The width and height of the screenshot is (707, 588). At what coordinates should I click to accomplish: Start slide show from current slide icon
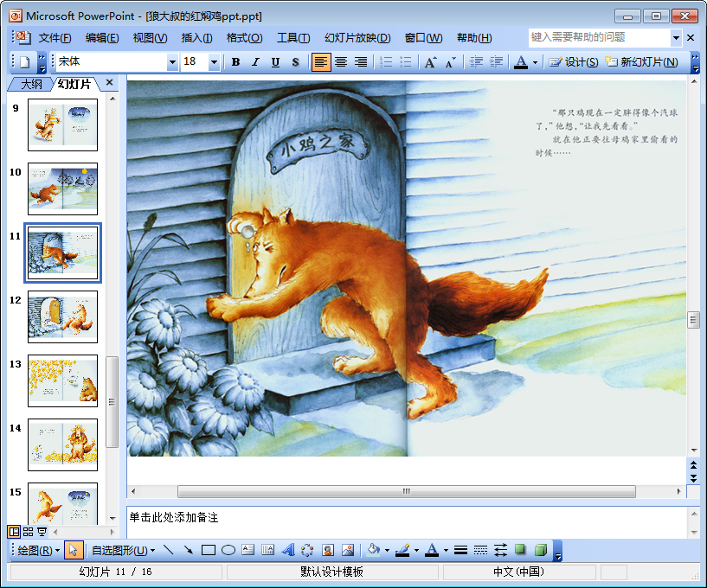42,532
